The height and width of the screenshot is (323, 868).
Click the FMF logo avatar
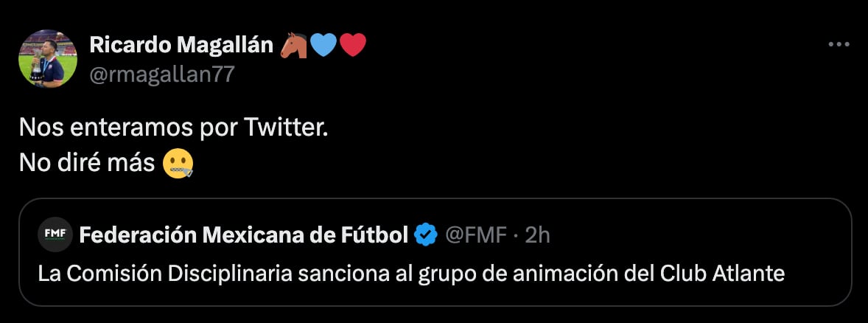tap(55, 235)
